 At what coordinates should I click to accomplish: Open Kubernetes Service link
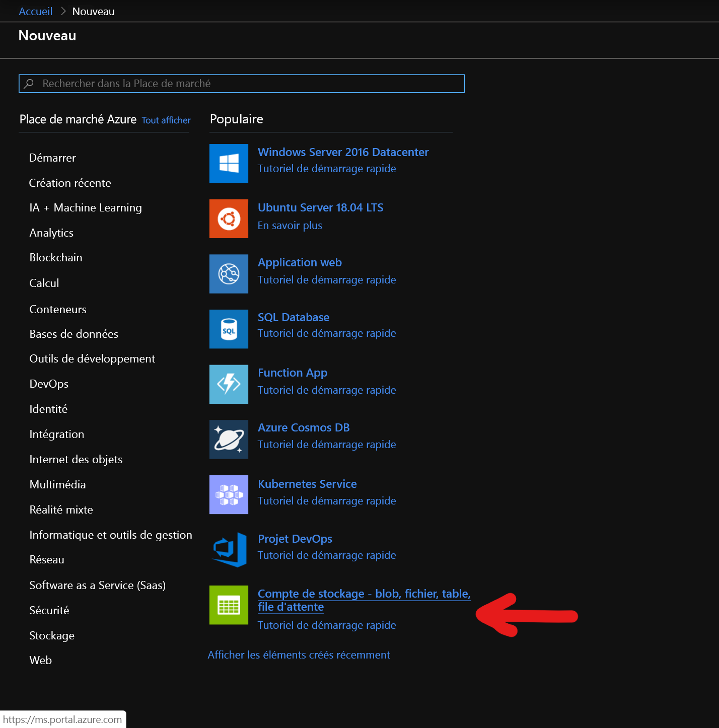[307, 484]
